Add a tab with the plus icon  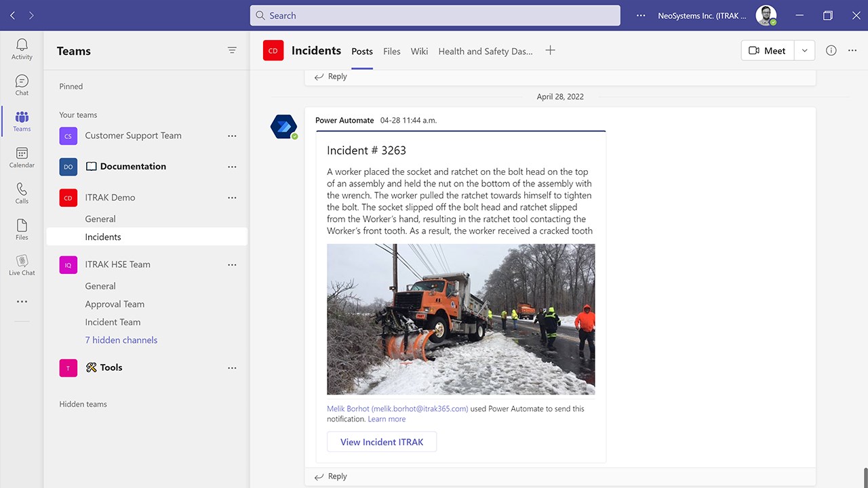550,50
